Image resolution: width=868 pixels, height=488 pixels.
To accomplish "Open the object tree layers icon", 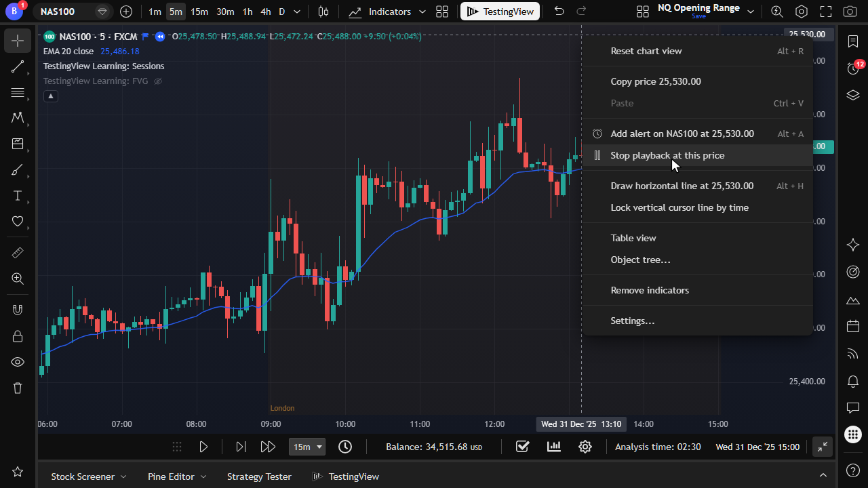I will [853, 95].
